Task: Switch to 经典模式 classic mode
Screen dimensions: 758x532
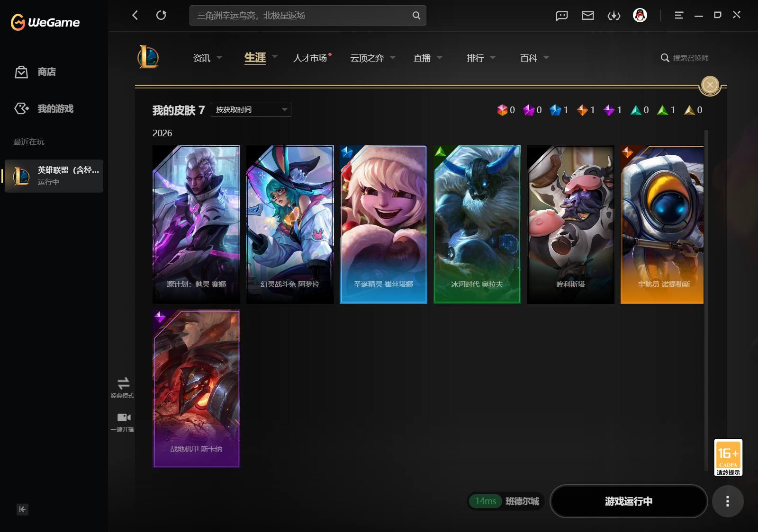Action: click(x=122, y=387)
